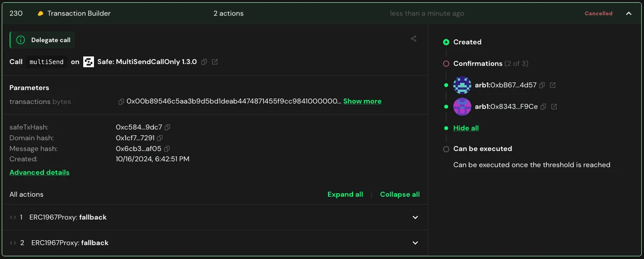Show more of the transactions bytes
This screenshot has height=259, width=644.
coord(362,101)
